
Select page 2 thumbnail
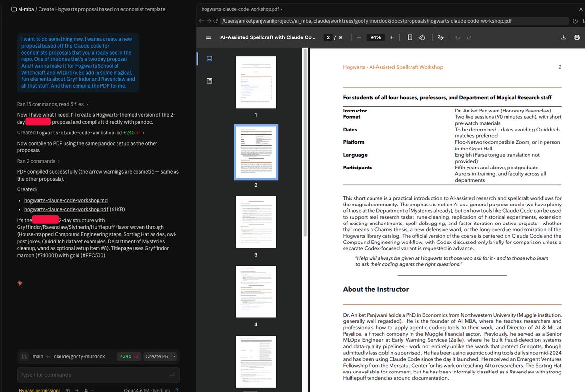[x=256, y=152]
